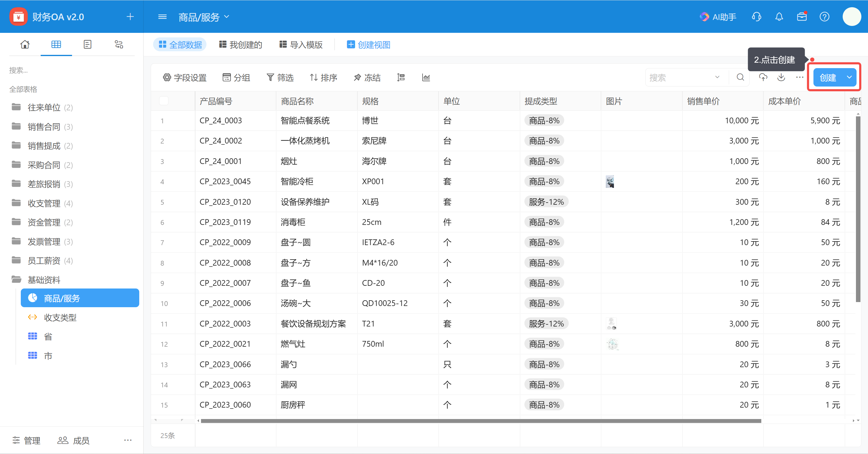Viewport: 868px width, 454px height.
Task: Open the user avatar menu
Action: pos(852,17)
